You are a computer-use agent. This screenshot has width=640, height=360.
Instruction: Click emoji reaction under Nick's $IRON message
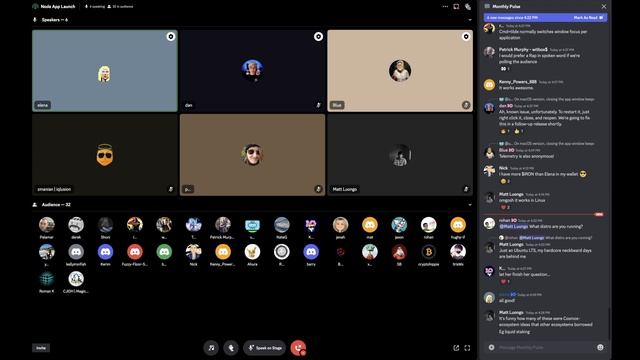(505, 181)
